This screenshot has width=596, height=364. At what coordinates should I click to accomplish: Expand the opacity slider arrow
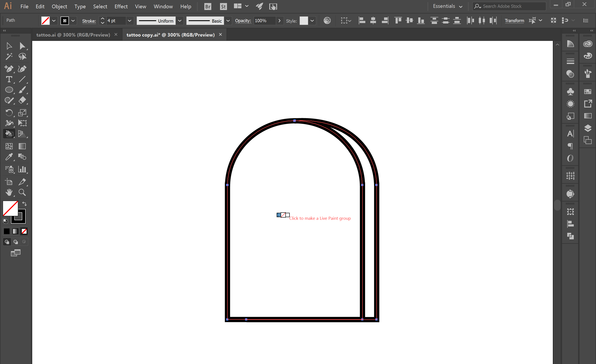click(280, 21)
